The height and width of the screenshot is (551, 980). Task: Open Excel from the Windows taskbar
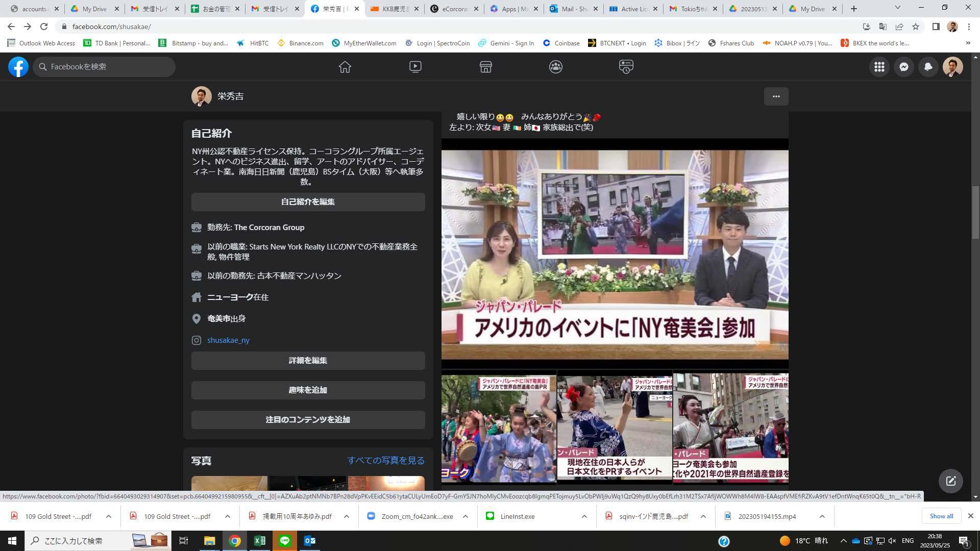pyautogui.click(x=259, y=541)
